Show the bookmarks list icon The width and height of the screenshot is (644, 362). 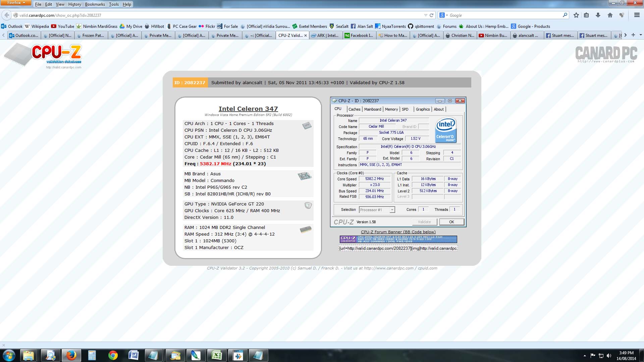click(x=586, y=15)
